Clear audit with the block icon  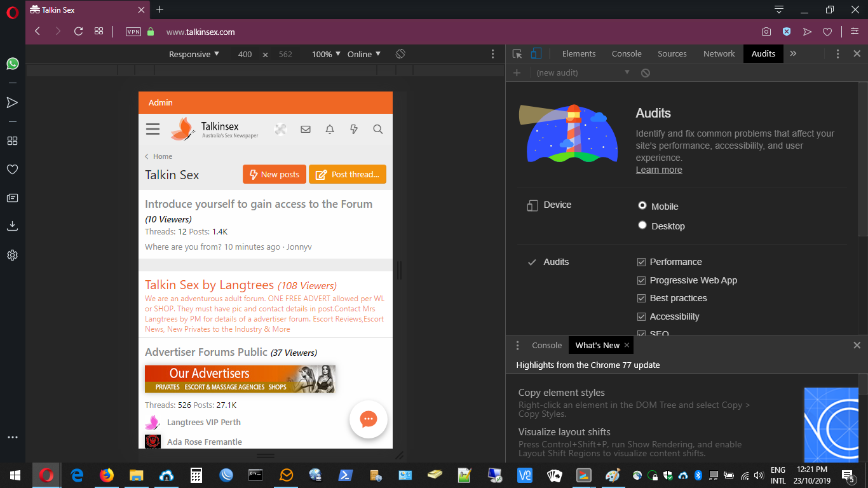tap(646, 73)
